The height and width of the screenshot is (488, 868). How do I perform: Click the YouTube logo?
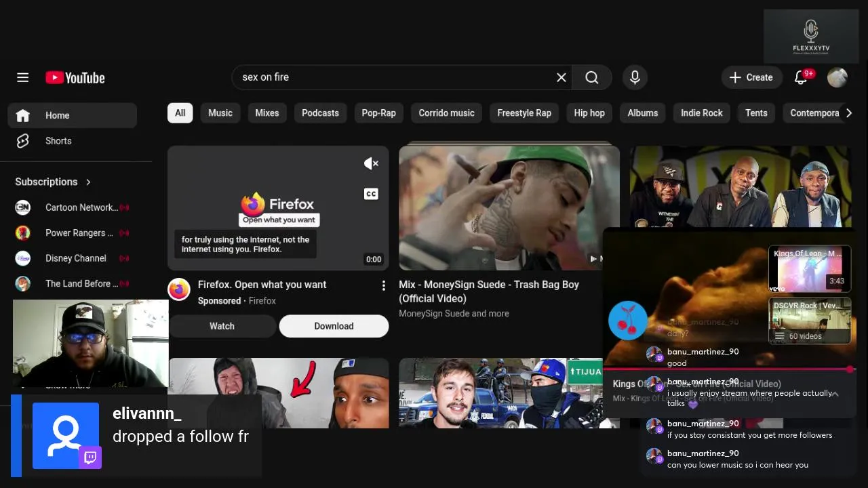coord(75,78)
